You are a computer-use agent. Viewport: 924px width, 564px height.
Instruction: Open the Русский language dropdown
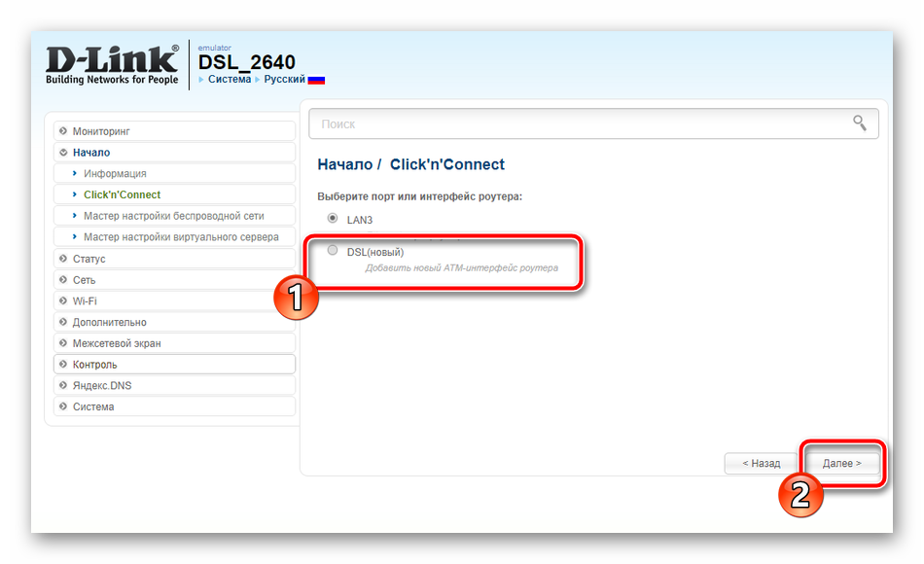click(284, 79)
